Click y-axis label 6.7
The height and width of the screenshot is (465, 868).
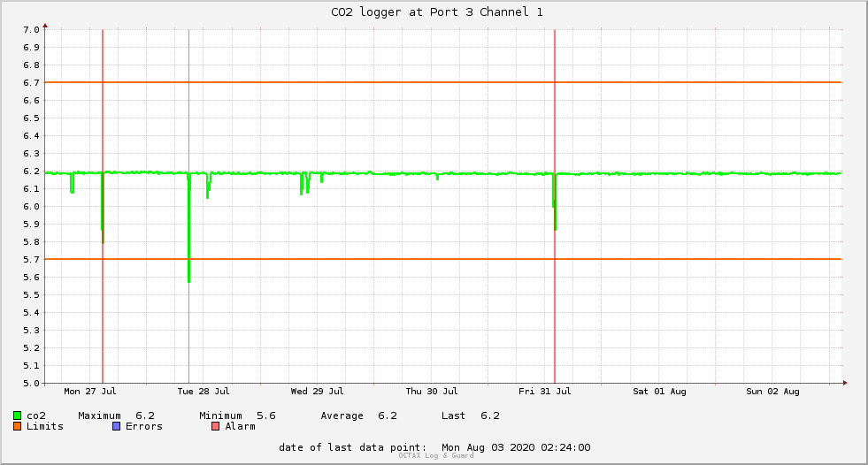31,83
